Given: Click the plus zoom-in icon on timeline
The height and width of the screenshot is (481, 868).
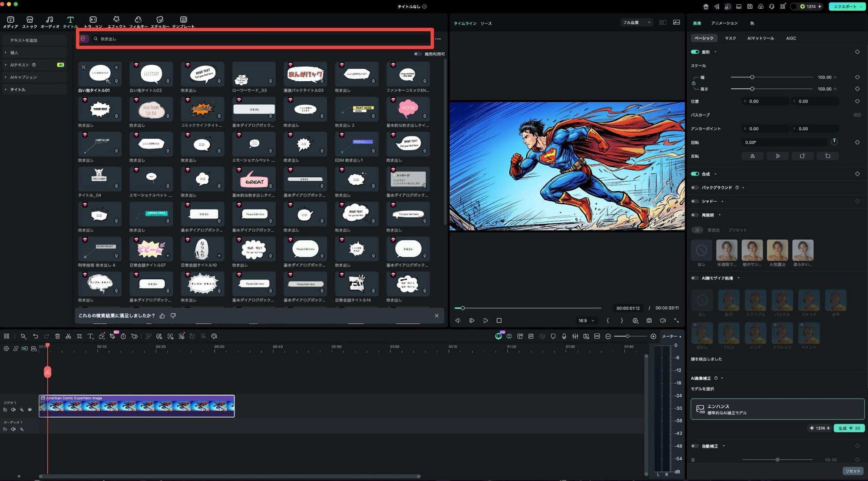Looking at the screenshot, I should tap(653, 336).
